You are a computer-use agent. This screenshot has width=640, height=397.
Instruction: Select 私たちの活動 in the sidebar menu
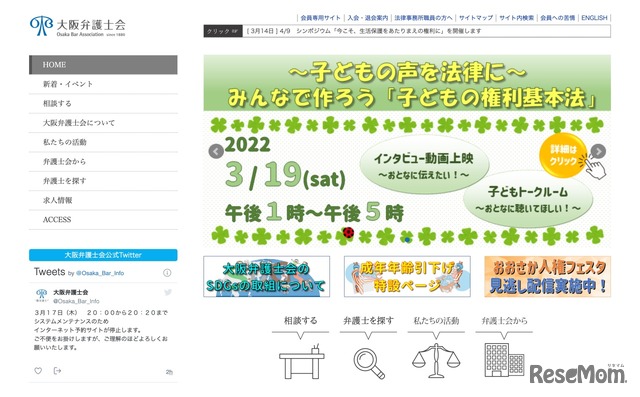103,142
